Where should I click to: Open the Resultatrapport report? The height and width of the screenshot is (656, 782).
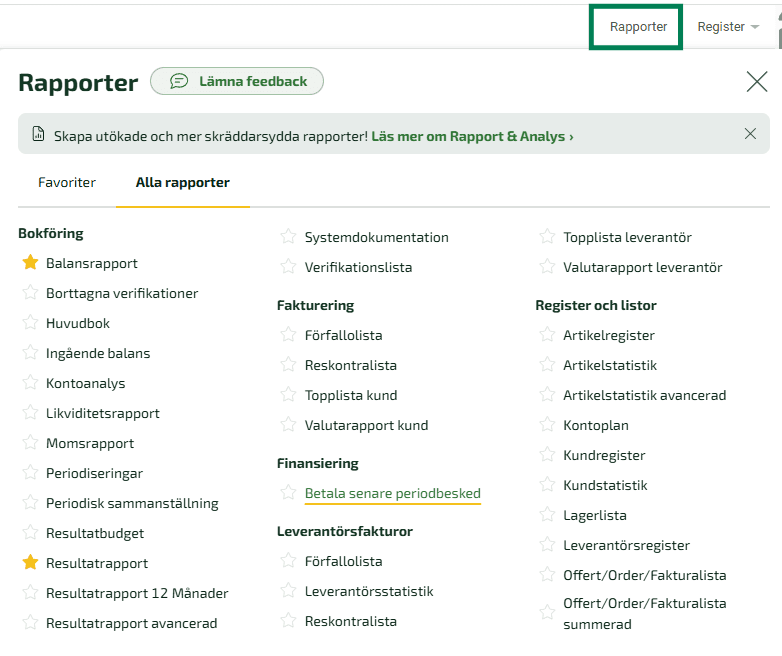[x=97, y=563]
